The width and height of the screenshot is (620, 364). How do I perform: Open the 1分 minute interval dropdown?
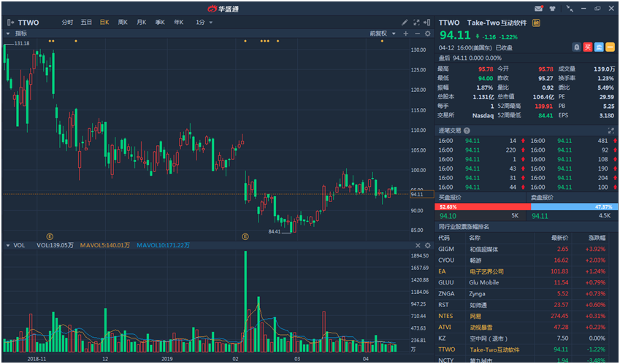[x=204, y=22]
